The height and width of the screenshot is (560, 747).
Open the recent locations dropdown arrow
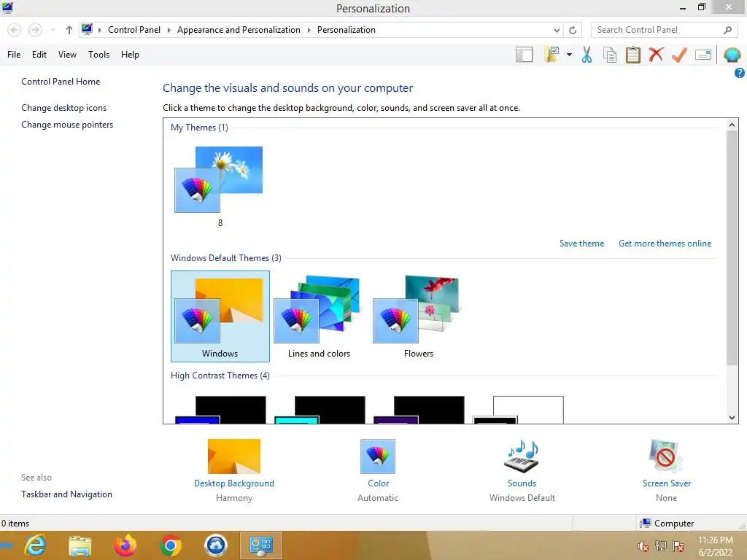coord(53,30)
